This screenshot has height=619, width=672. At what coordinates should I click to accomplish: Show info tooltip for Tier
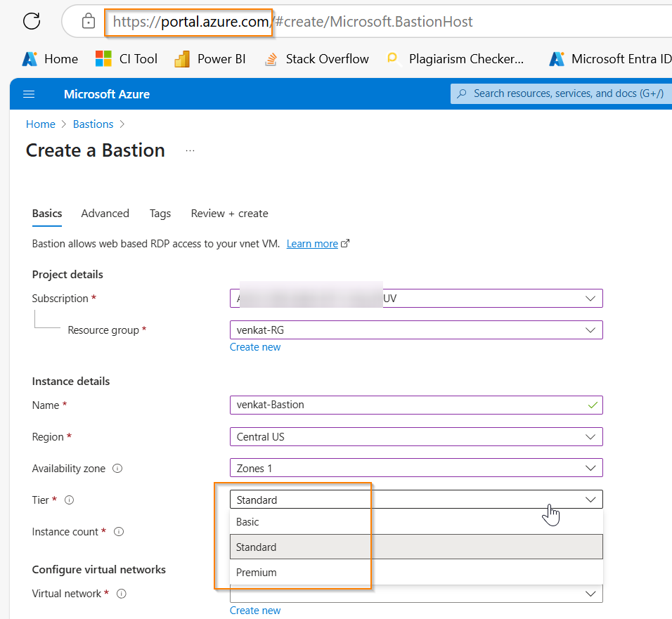point(69,500)
